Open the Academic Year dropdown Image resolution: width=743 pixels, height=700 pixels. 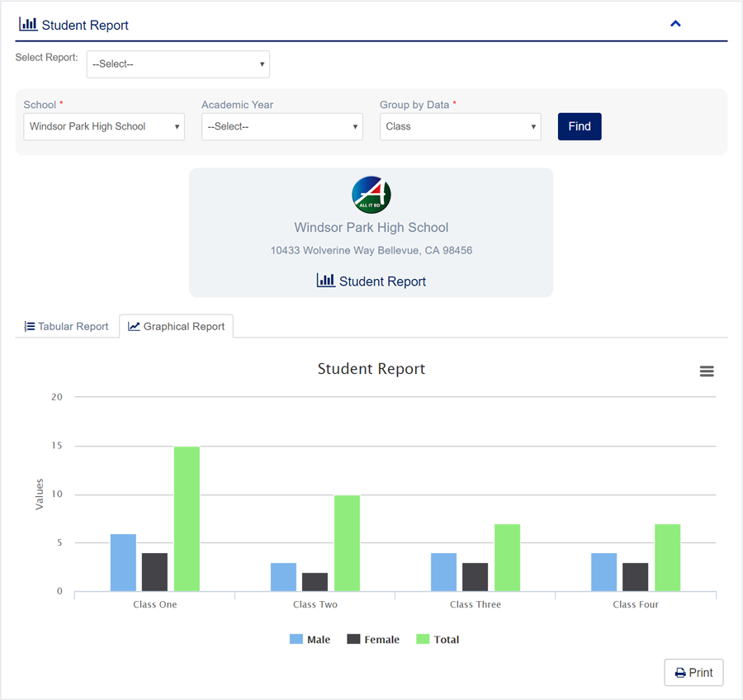click(x=282, y=126)
